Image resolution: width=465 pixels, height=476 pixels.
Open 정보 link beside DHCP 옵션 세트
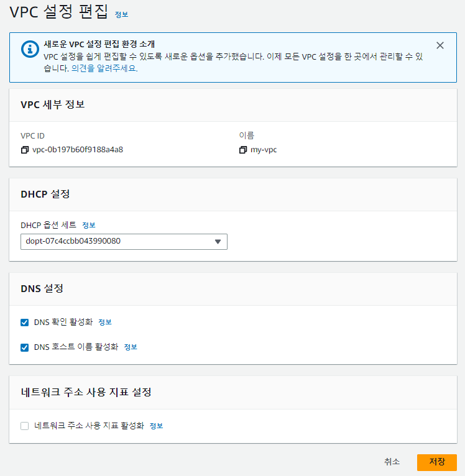click(89, 225)
